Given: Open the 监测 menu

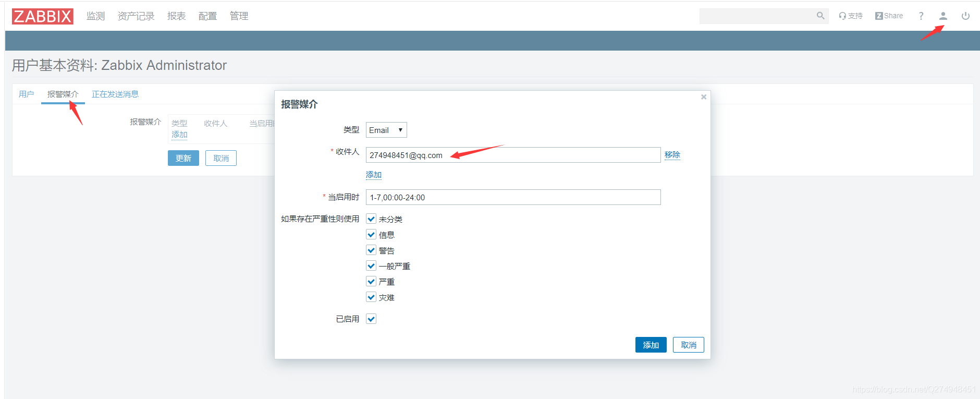Looking at the screenshot, I should tap(95, 16).
